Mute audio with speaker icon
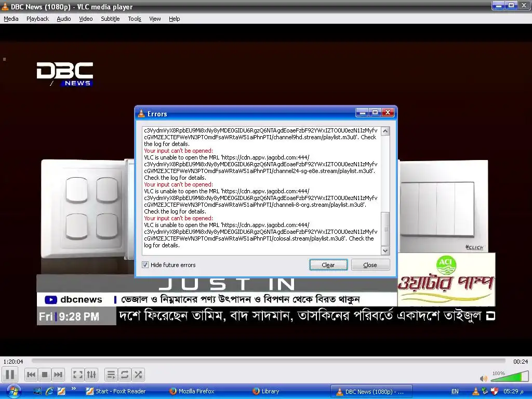The image size is (532, 399). (x=484, y=378)
